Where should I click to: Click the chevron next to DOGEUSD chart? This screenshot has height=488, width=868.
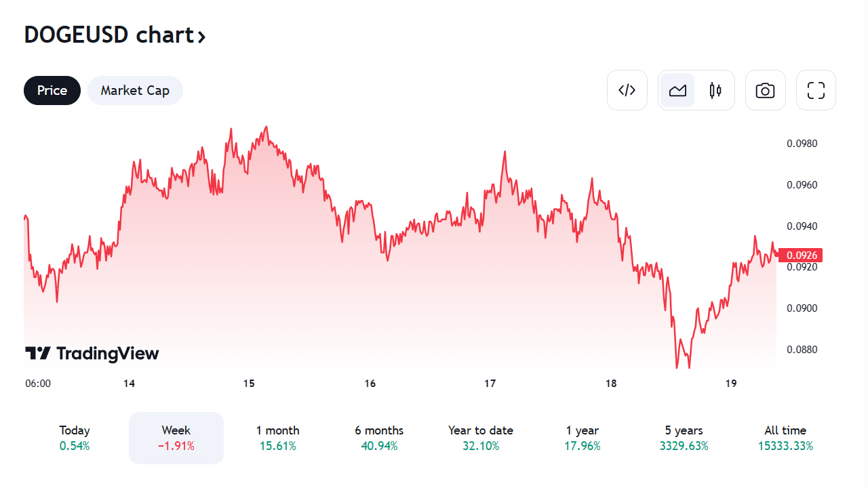tap(201, 37)
